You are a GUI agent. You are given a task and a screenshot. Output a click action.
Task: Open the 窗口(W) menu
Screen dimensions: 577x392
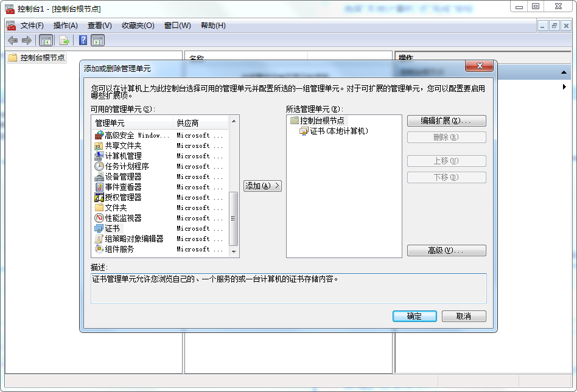coord(177,26)
